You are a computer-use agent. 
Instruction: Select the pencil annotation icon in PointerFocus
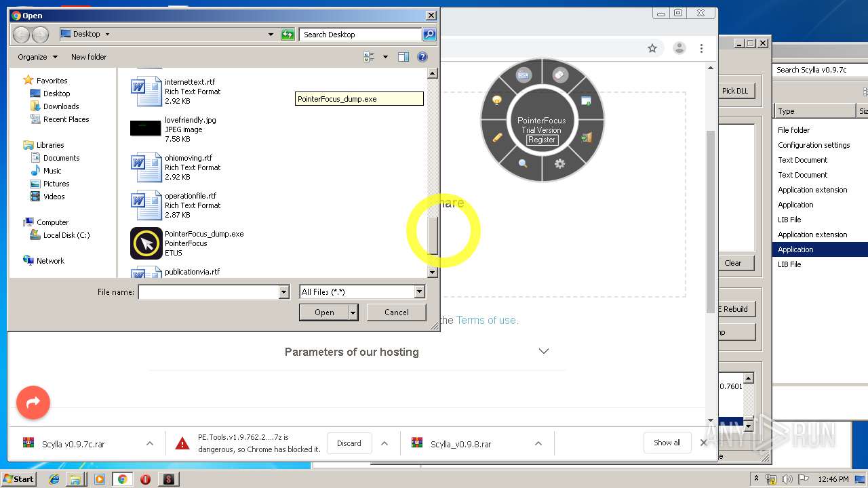click(497, 137)
